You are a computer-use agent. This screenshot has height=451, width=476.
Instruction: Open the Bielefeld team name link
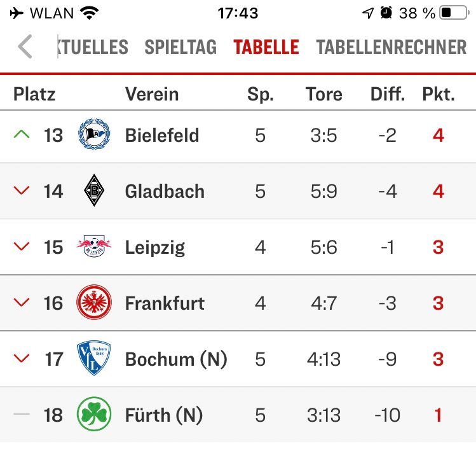point(162,135)
